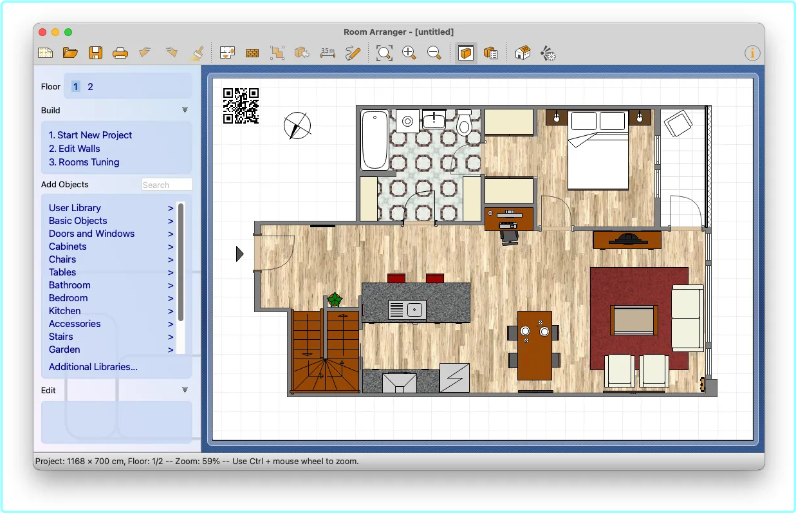Expand the Doors and Windows category

(91, 234)
